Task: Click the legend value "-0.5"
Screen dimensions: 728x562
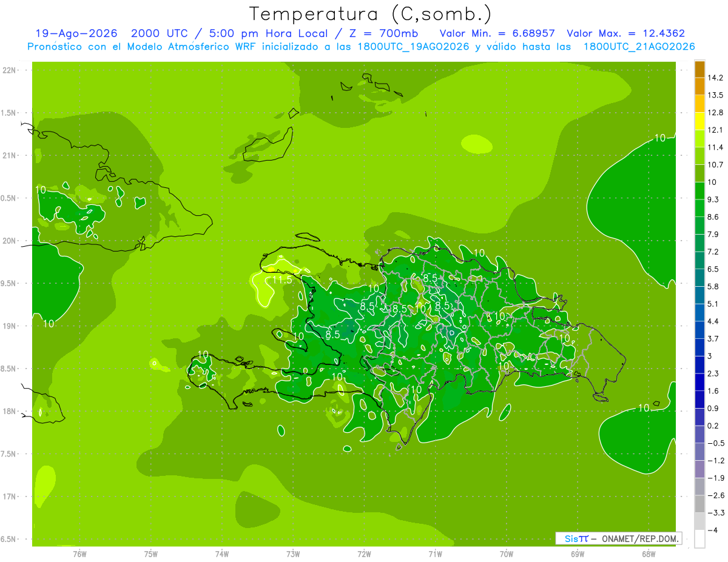Action: tap(715, 443)
